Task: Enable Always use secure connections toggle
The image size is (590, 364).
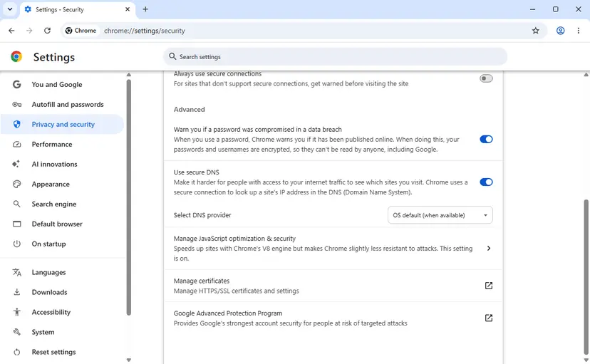Action: coord(486,78)
